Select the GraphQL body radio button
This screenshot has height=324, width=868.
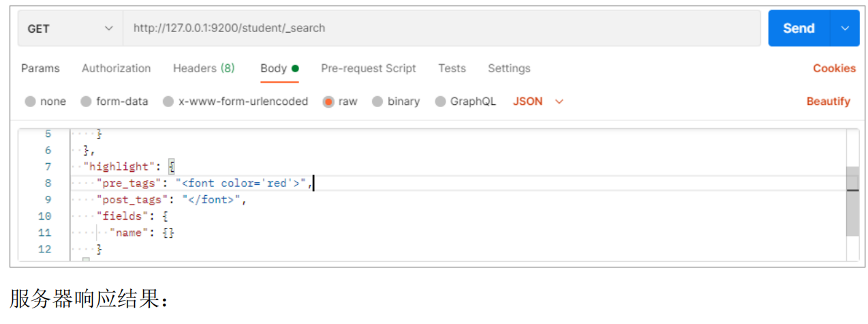click(440, 102)
